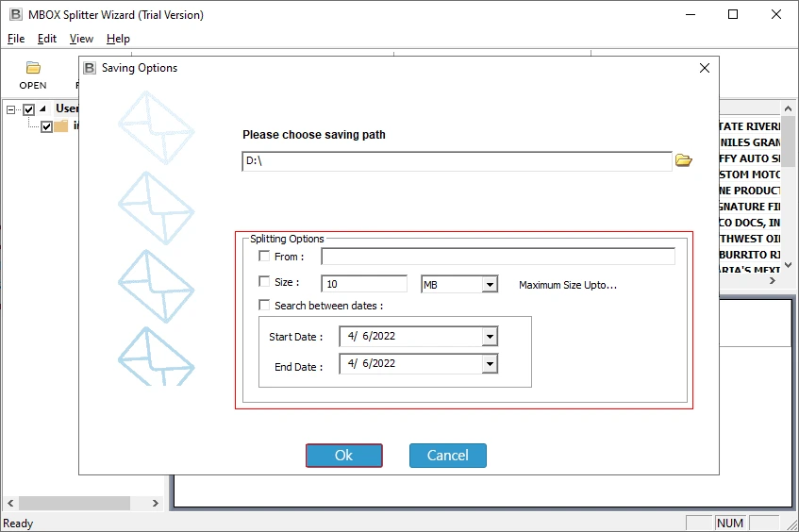This screenshot has height=532, width=799.
Task: Click the MBOX Splitter Wizard title icon
Action: [x=16, y=14]
